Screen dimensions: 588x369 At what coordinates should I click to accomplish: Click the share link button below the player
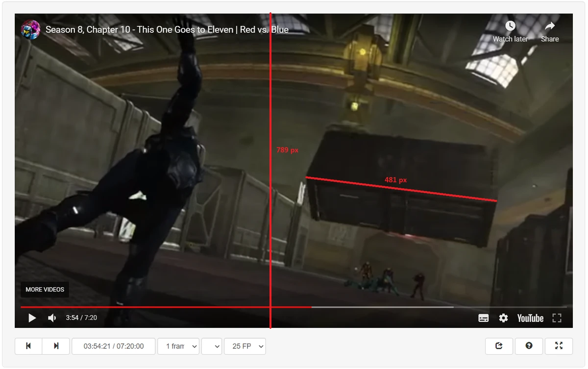click(499, 346)
